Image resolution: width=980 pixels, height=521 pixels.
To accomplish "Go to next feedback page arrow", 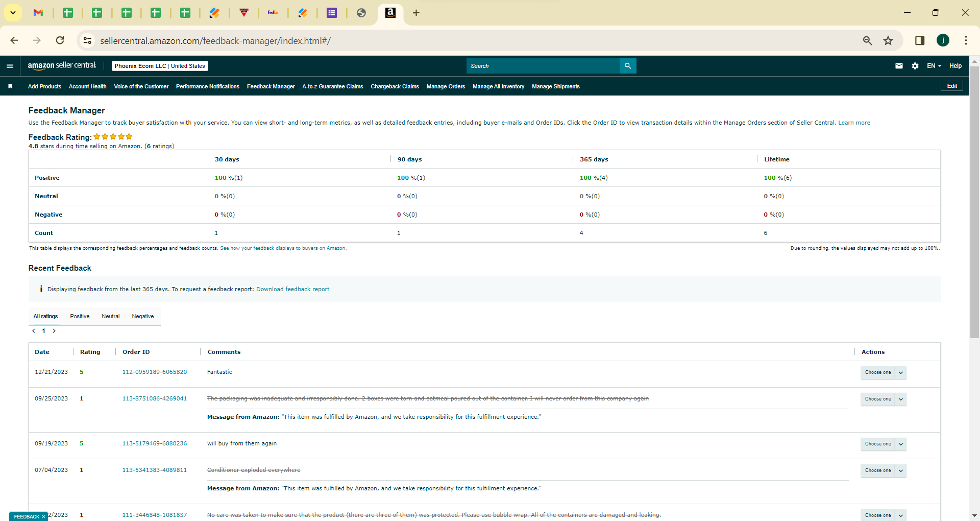I will click(54, 331).
